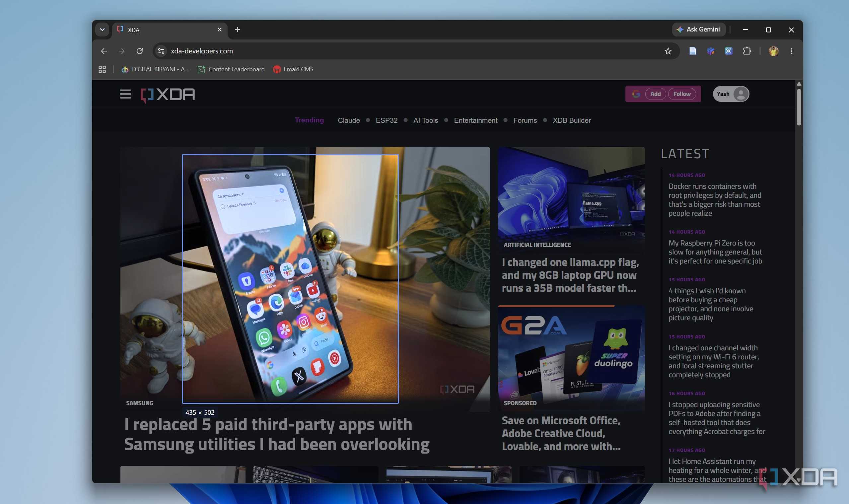The height and width of the screenshot is (504, 849).
Task: Open the Emaki CMS bookmark
Action: [293, 69]
